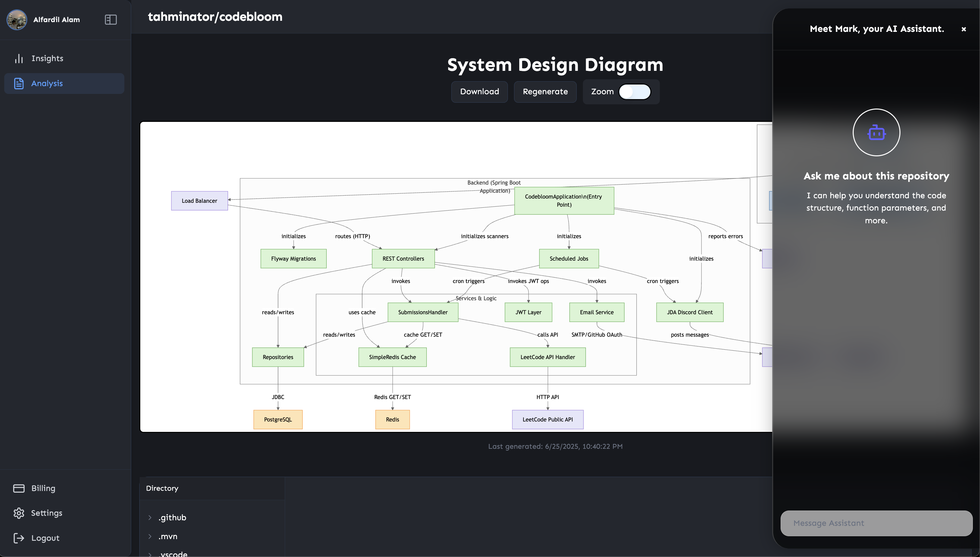The width and height of the screenshot is (980, 557).
Task: Open Billing from the sidebar
Action: tap(43, 488)
